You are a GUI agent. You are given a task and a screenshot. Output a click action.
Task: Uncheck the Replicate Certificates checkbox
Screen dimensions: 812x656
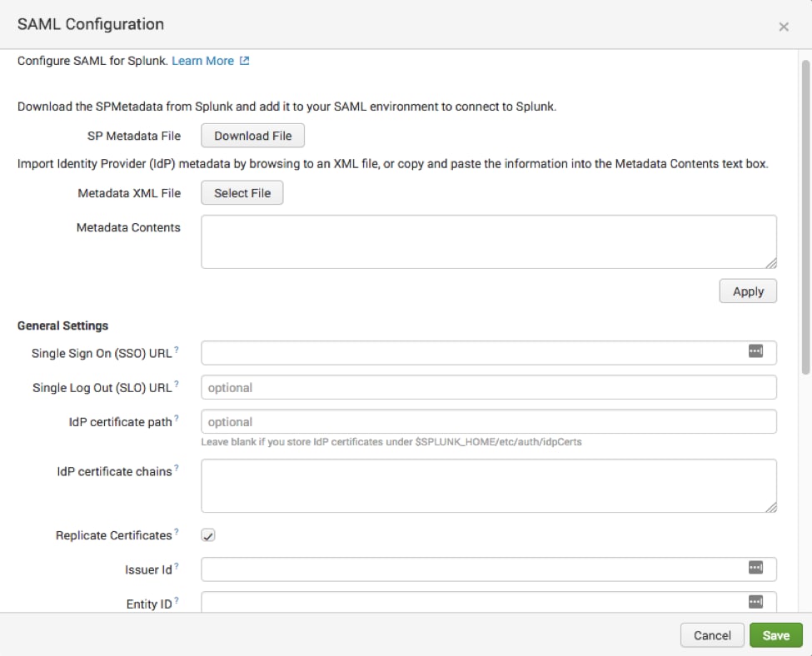tap(208, 535)
